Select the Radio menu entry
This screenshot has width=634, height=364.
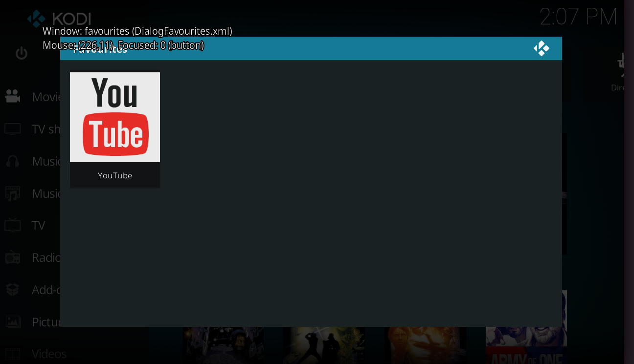click(46, 257)
